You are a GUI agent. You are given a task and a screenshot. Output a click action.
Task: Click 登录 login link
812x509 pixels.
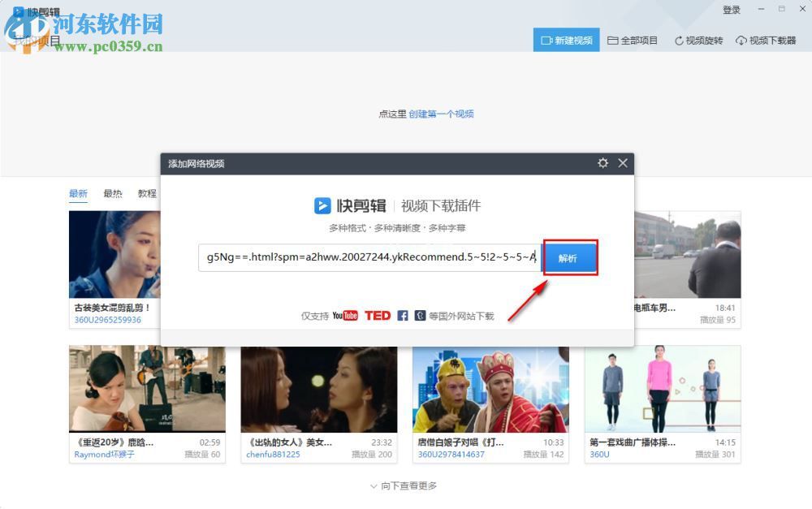coord(732,10)
